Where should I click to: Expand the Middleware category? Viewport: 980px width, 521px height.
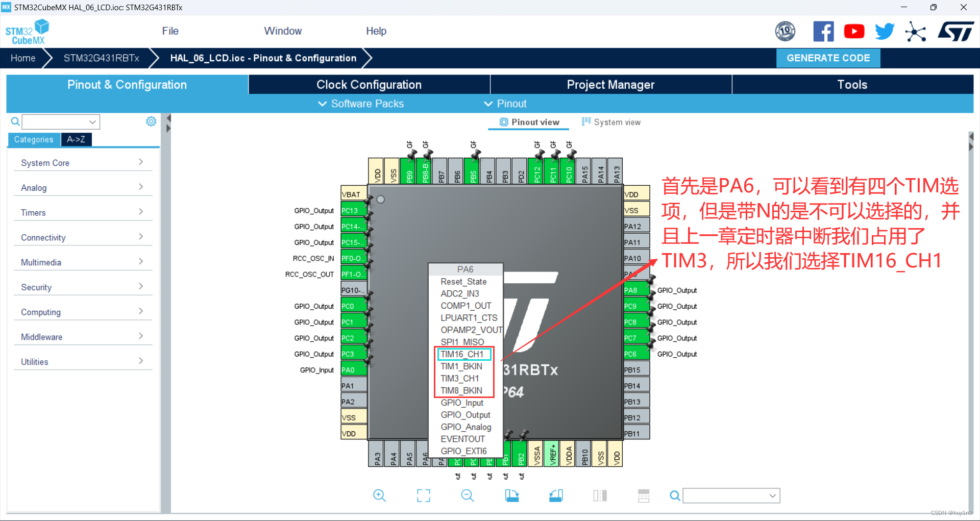pos(83,337)
